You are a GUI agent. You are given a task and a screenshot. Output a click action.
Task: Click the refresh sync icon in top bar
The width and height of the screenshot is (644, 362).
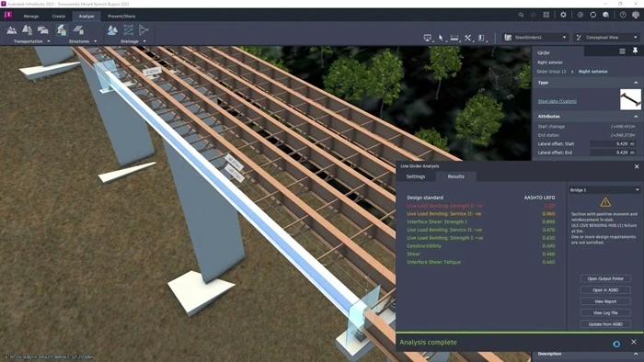pos(593,15)
